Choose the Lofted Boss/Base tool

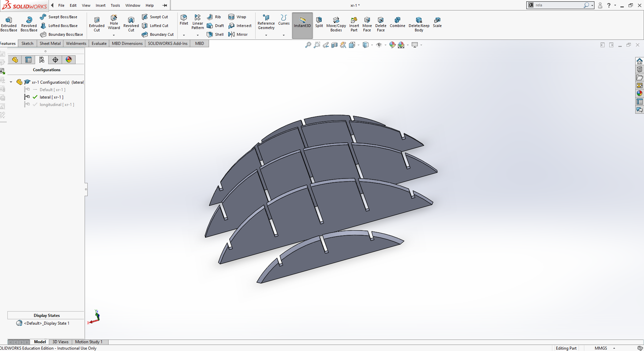coord(59,26)
